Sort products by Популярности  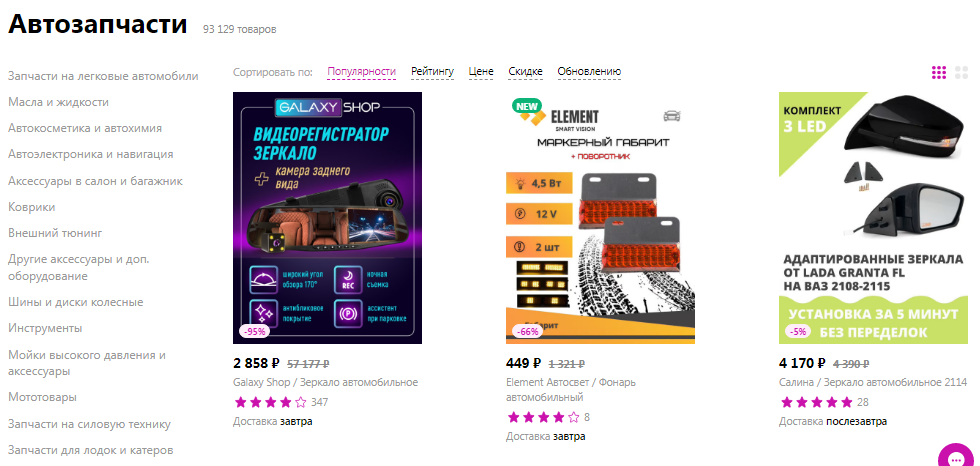tap(362, 72)
